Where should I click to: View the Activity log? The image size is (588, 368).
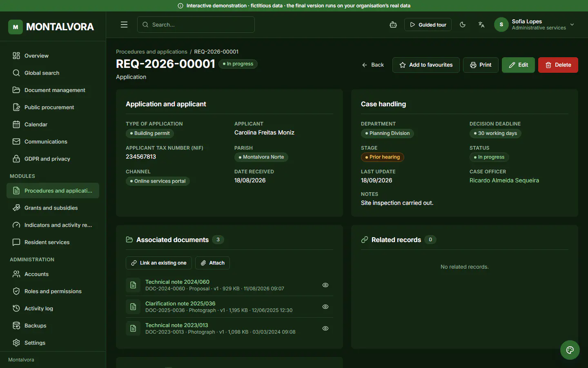point(53,308)
